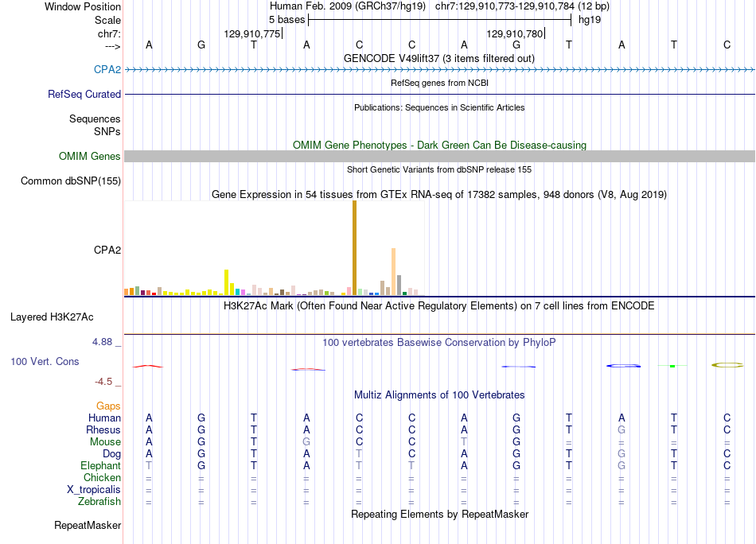Open the Multiz Alignments of 100 Vertebrates title
Image resolution: width=756 pixels, height=544 pixels.
[x=439, y=395]
